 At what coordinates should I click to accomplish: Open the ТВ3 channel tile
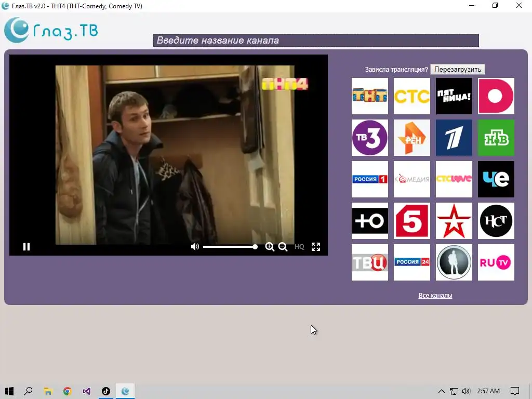[x=369, y=137]
